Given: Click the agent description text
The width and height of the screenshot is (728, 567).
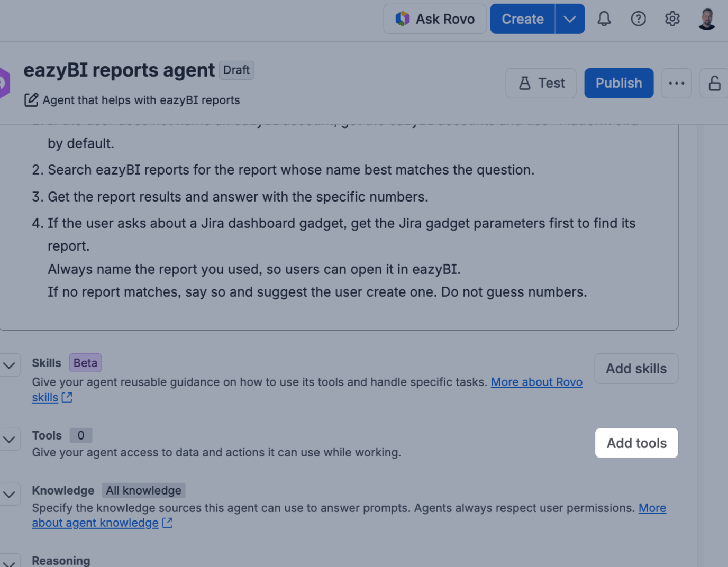Looking at the screenshot, I should click(141, 100).
